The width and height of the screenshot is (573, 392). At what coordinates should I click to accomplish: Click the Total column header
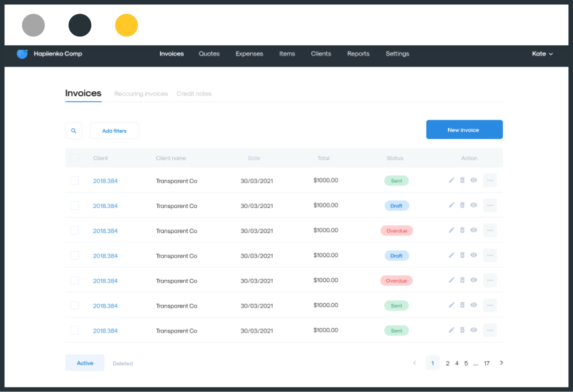323,158
